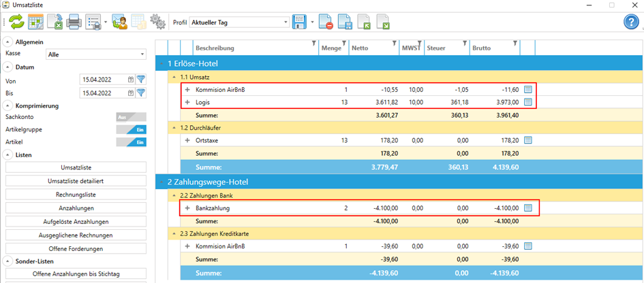Open details icon for Logis row
Screen dimensions: 644x283
[x=527, y=102]
